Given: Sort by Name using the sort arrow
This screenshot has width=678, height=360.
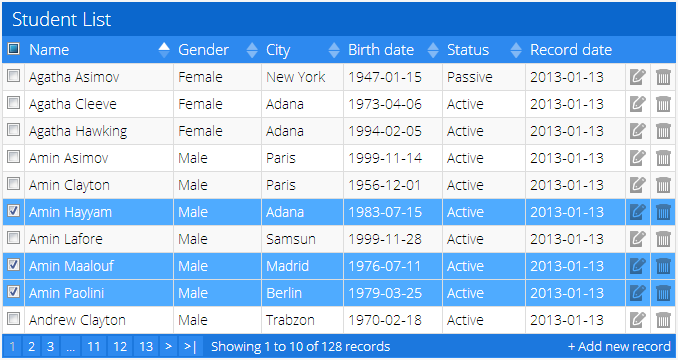Looking at the screenshot, I should pos(164,50).
